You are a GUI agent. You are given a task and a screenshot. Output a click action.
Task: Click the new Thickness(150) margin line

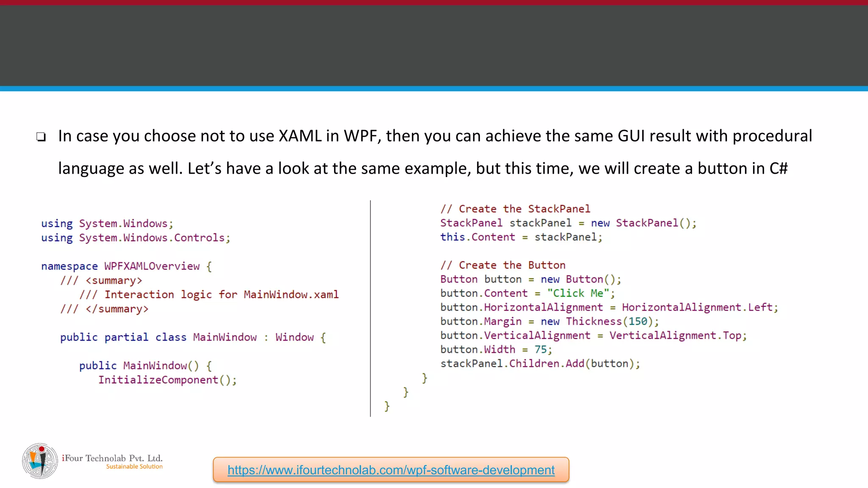click(549, 321)
